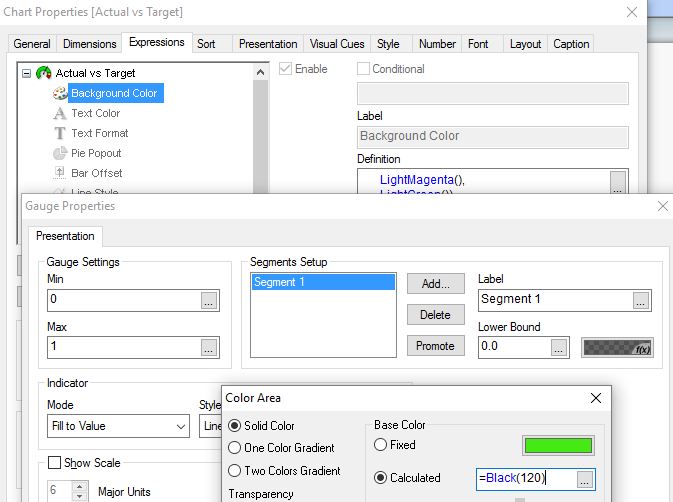This screenshot has width=673, height=502.
Task: Select Bar Offset in expression tree
Action: pyautogui.click(x=97, y=173)
